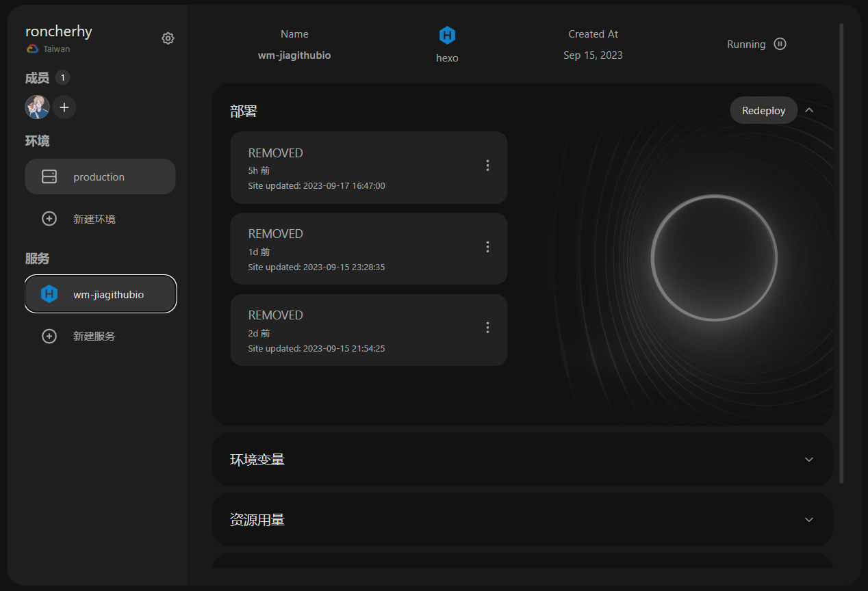Open options menu for 2d ago deployment
This screenshot has height=591, width=868.
pyautogui.click(x=487, y=328)
